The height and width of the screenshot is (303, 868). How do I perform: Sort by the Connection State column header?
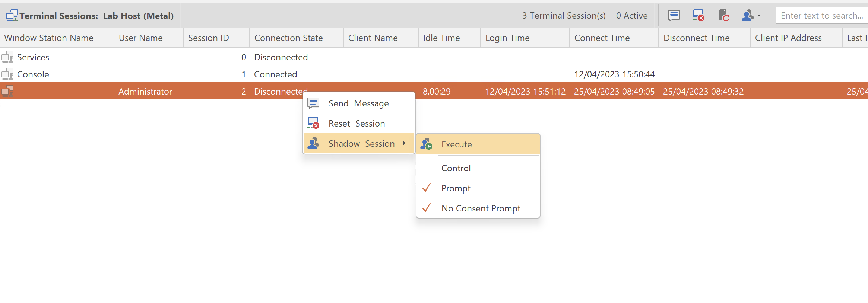(288, 38)
